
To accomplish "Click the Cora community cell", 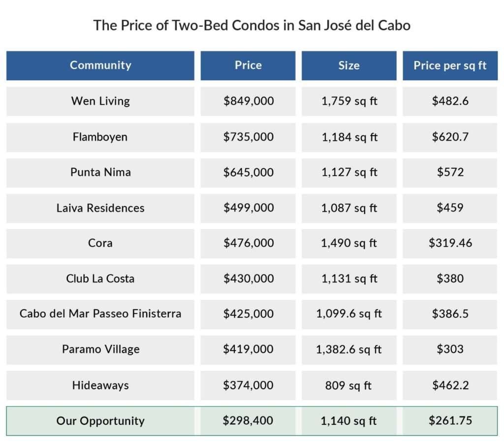I will pyautogui.click(x=100, y=243).
